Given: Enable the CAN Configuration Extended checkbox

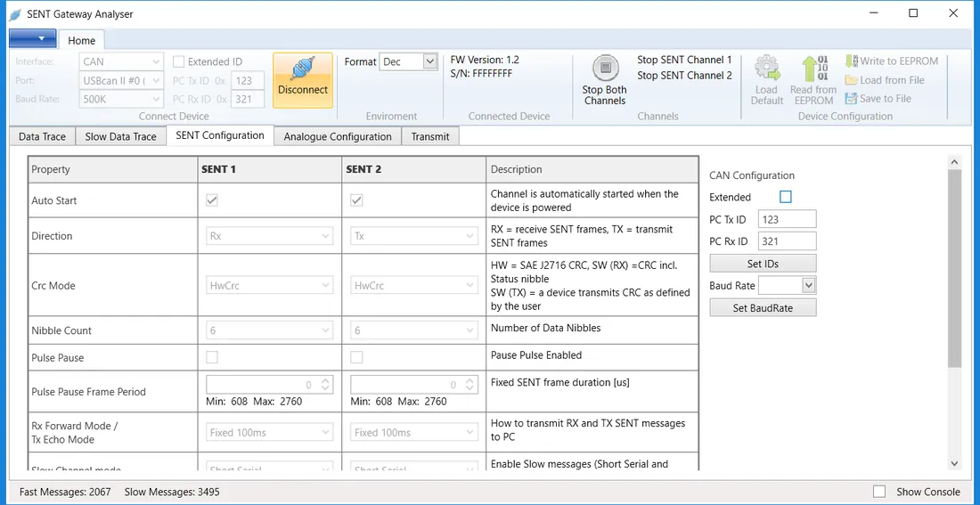Looking at the screenshot, I should tap(786, 197).
